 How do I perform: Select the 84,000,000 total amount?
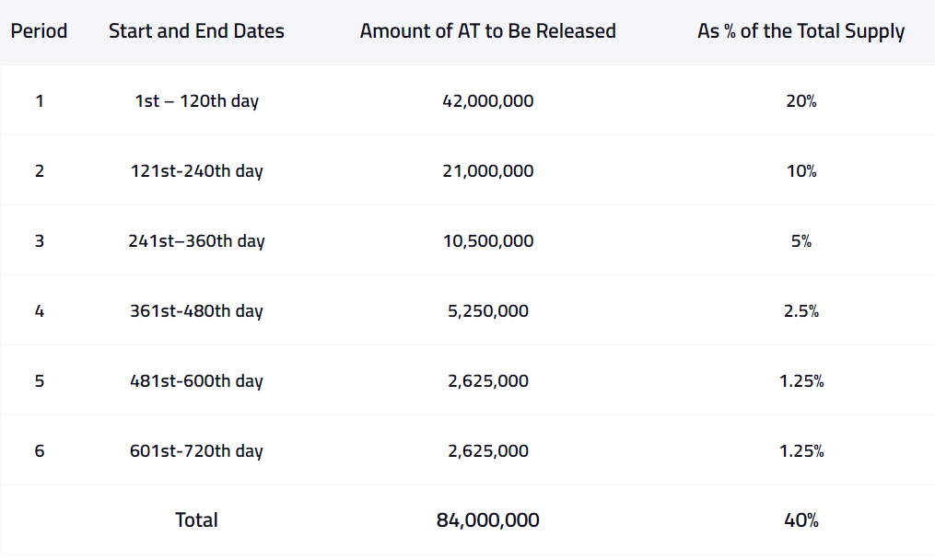coord(487,520)
